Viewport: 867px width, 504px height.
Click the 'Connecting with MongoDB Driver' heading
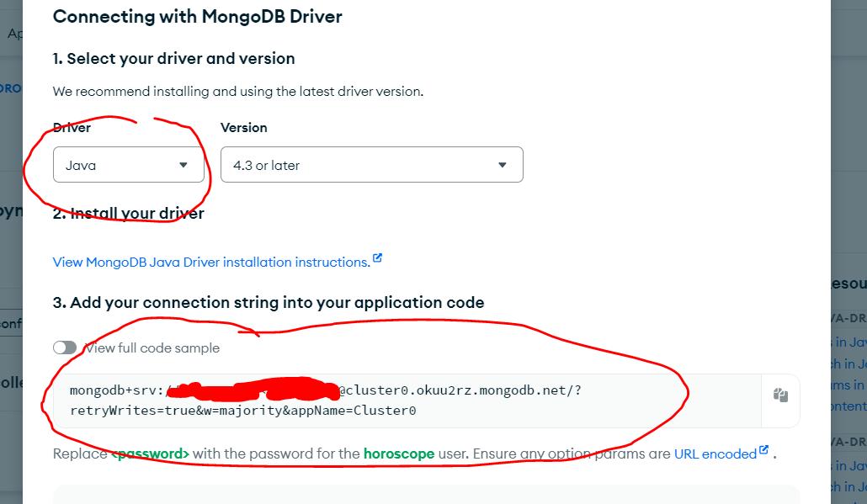198,17
